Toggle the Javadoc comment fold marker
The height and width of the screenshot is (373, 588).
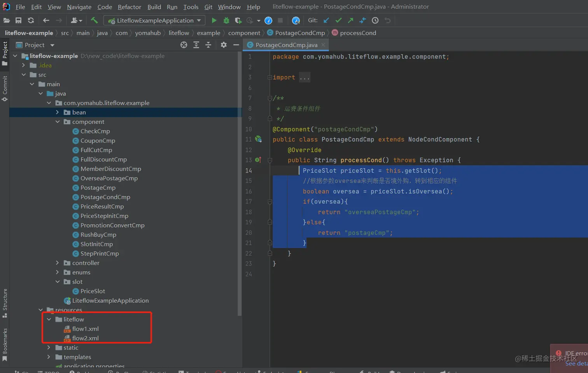[269, 98]
